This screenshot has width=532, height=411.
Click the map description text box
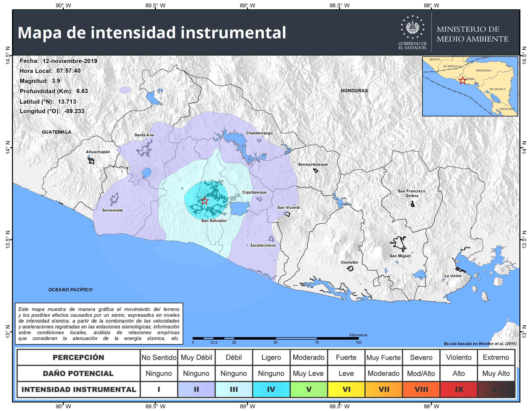click(99, 324)
